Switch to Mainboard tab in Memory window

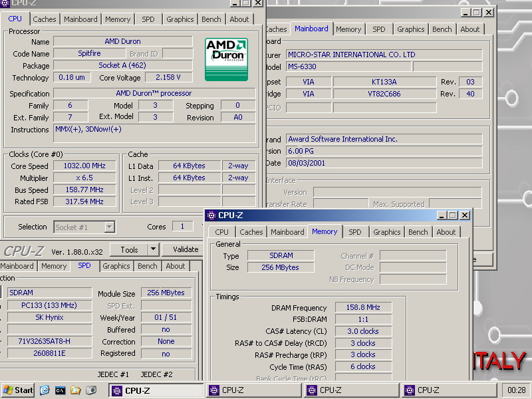click(287, 232)
